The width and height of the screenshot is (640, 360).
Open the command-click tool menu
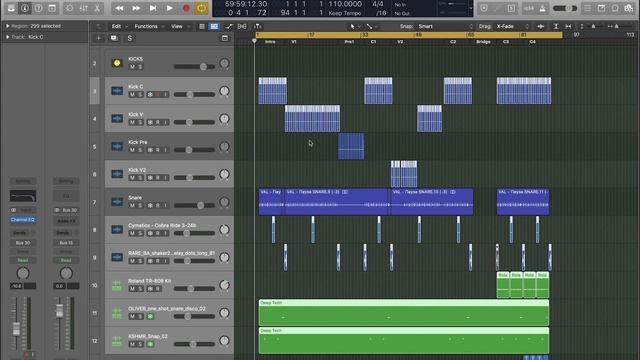tap(371, 27)
